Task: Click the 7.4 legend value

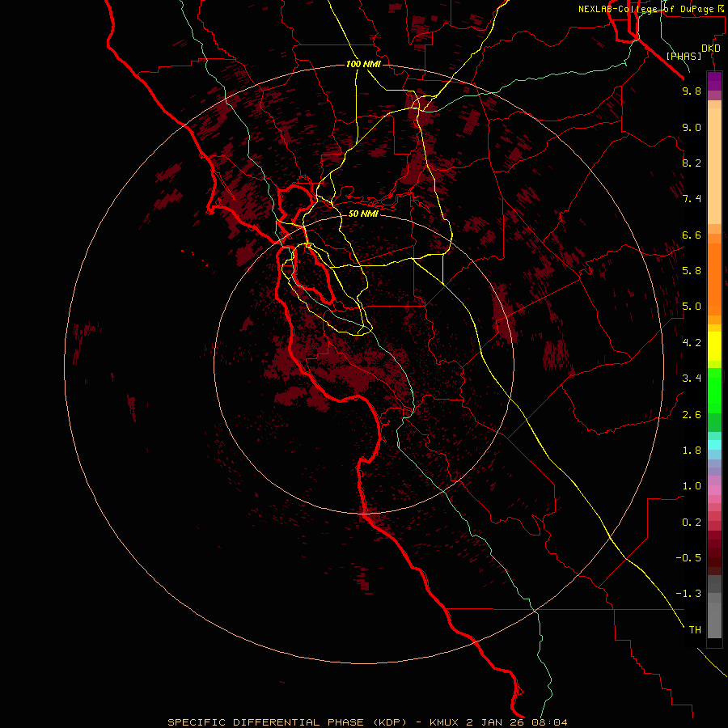Action: pyautogui.click(x=692, y=199)
